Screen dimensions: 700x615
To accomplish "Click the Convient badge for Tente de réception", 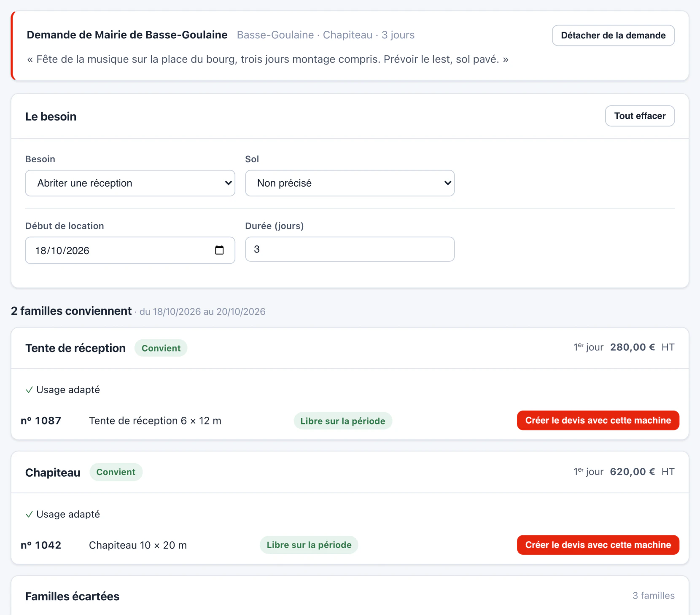I will pos(161,348).
